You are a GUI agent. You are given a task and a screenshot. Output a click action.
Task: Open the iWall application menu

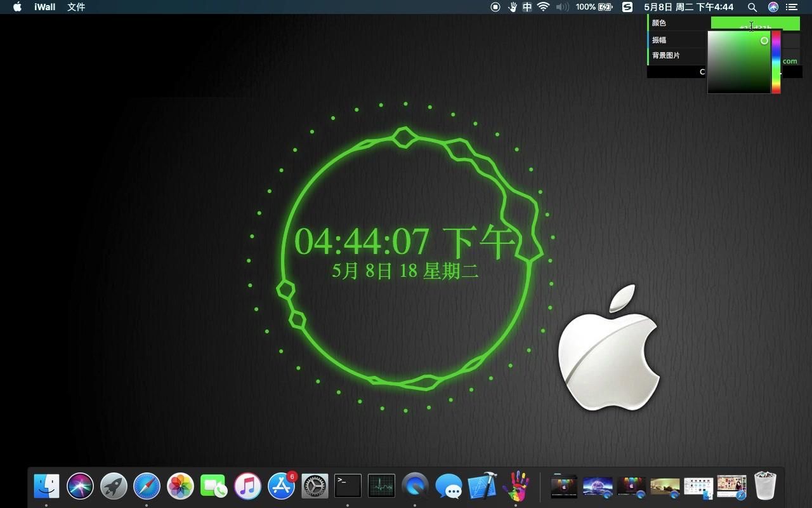tap(44, 7)
